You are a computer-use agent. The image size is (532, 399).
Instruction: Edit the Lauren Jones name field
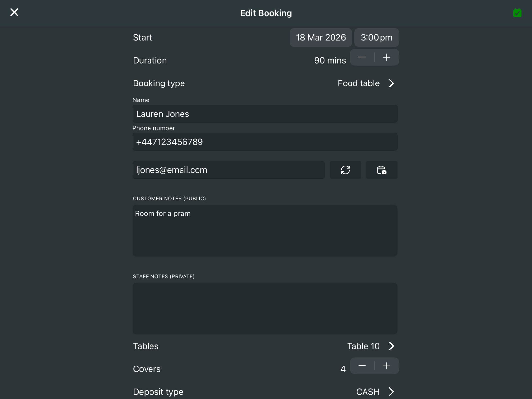click(x=265, y=114)
